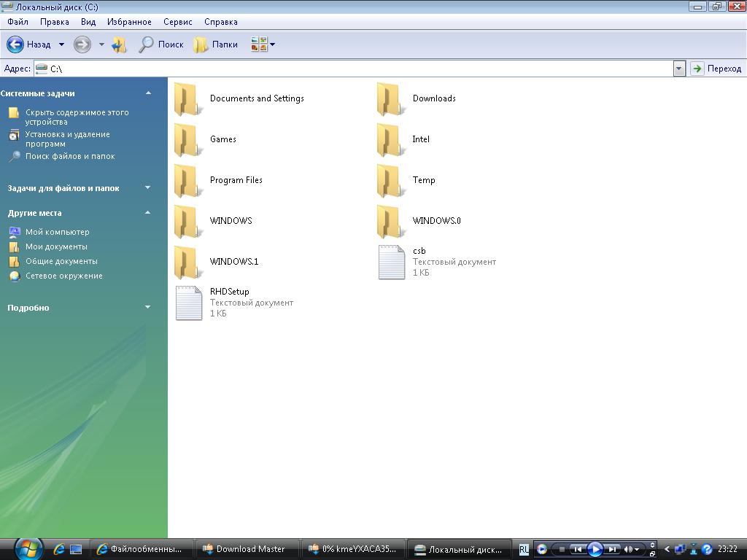The height and width of the screenshot is (560, 747).
Task: Click the address field showing C:\
Action: (354, 69)
